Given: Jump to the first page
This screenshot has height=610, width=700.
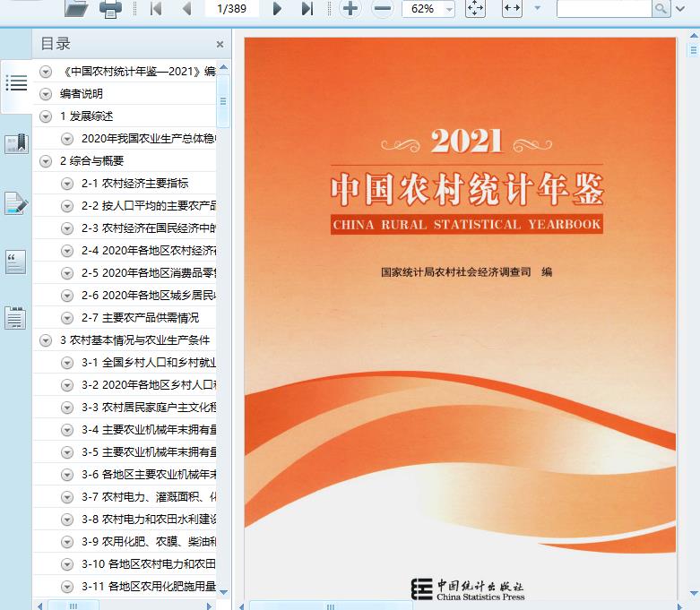Looking at the screenshot, I should (156, 8).
